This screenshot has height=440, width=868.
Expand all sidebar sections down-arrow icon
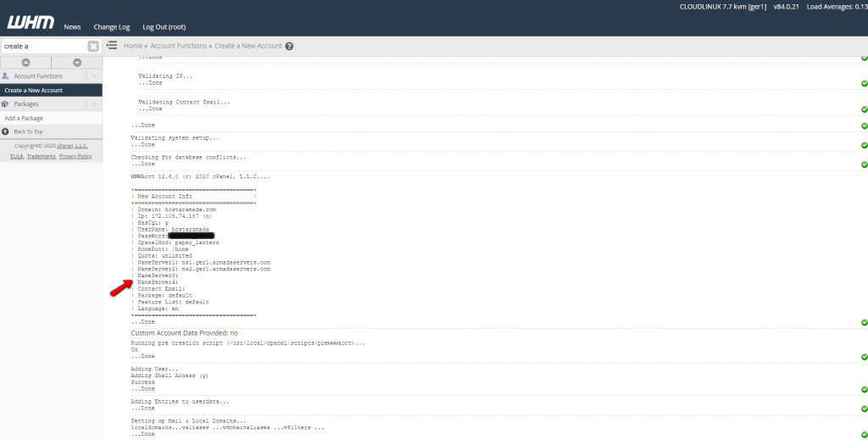pos(77,63)
